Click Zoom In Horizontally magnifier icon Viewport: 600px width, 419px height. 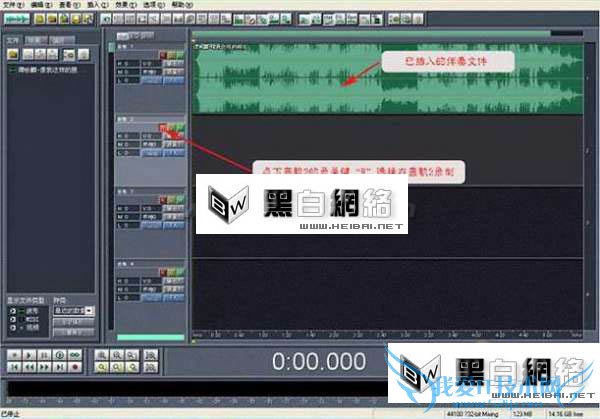[x=101, y=355]
